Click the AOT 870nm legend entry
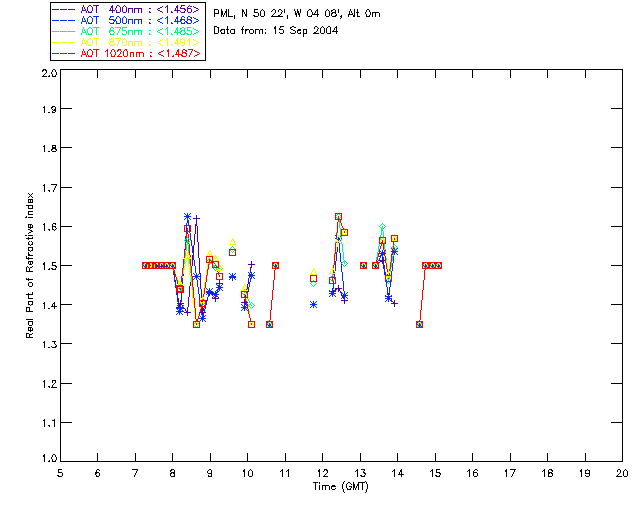Viewport: 640px width, 512px height. coord(127,42)
